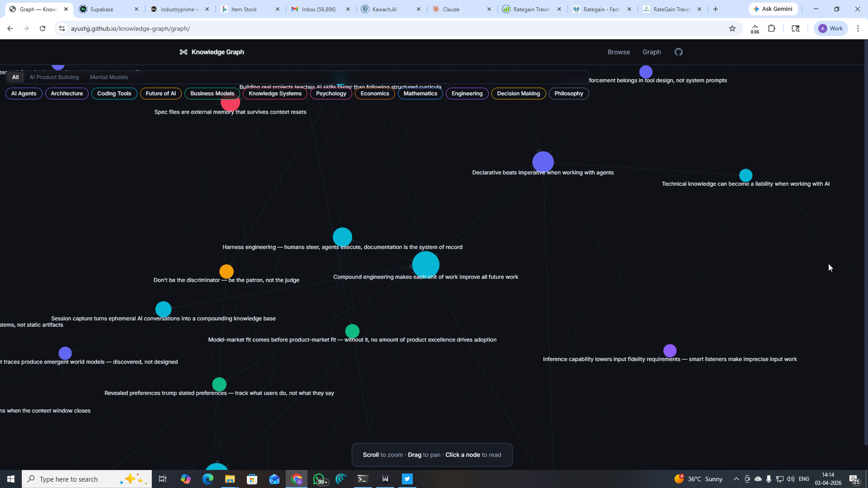This screenshot has width=868, height=488.
Task: Switch to the Mental Models tab
Action: (108, 77)
